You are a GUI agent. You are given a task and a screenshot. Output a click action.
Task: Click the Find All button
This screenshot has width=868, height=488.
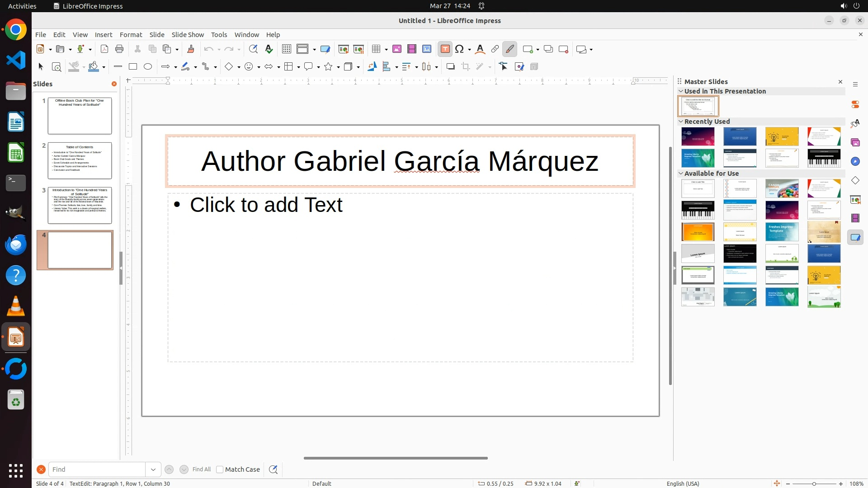coord(202,469)
